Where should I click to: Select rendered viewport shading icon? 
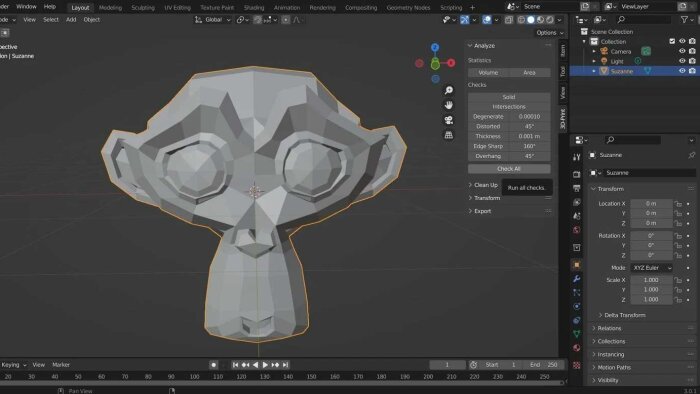pos(550,20)
